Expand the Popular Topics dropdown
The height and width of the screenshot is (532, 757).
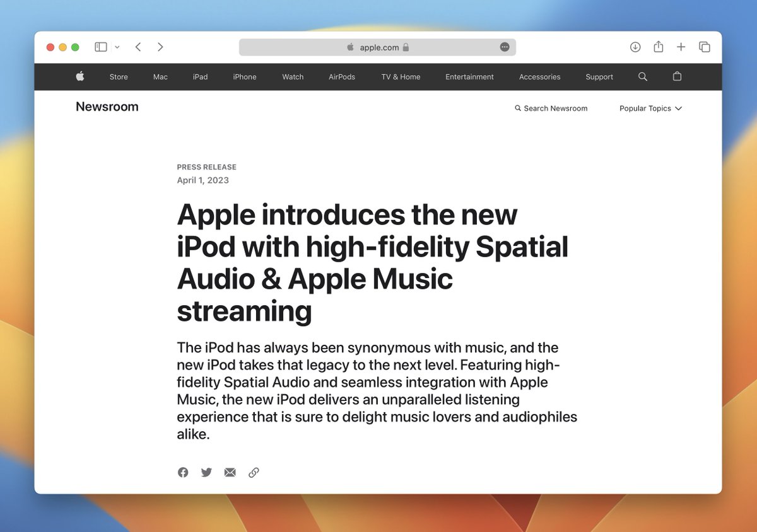tap(650, 108)
